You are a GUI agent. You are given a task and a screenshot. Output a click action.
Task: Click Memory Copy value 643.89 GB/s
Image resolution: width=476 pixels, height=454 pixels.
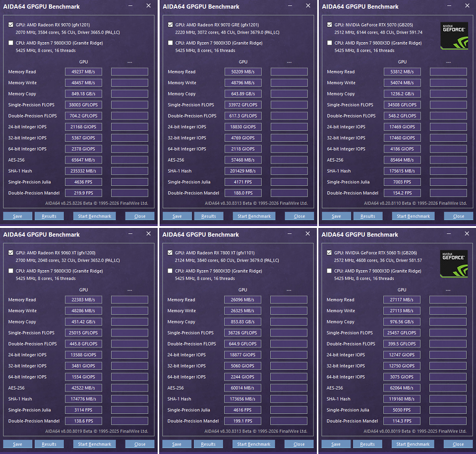(x=243, y=94)
